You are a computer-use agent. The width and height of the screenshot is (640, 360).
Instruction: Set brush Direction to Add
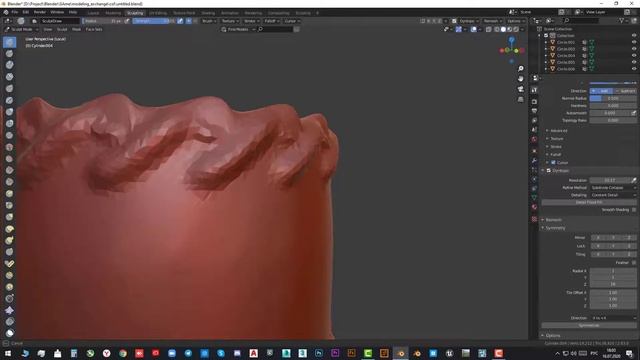click(602, 91)
